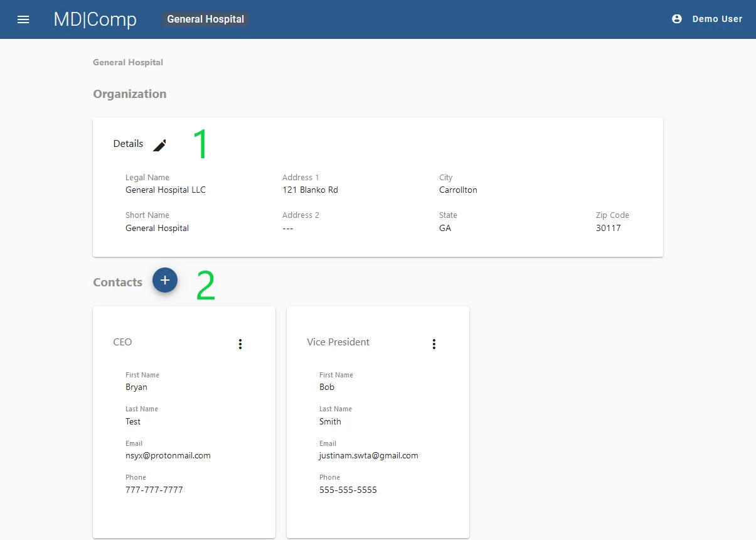Select the CEO contact card title

(122, 342)
